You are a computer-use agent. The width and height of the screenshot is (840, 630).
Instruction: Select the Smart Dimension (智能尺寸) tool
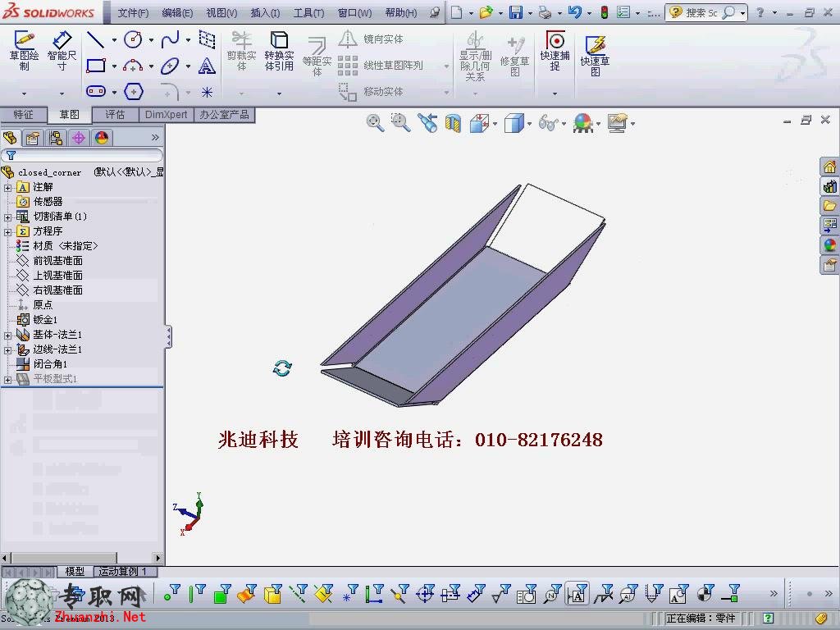click(62, 50)
